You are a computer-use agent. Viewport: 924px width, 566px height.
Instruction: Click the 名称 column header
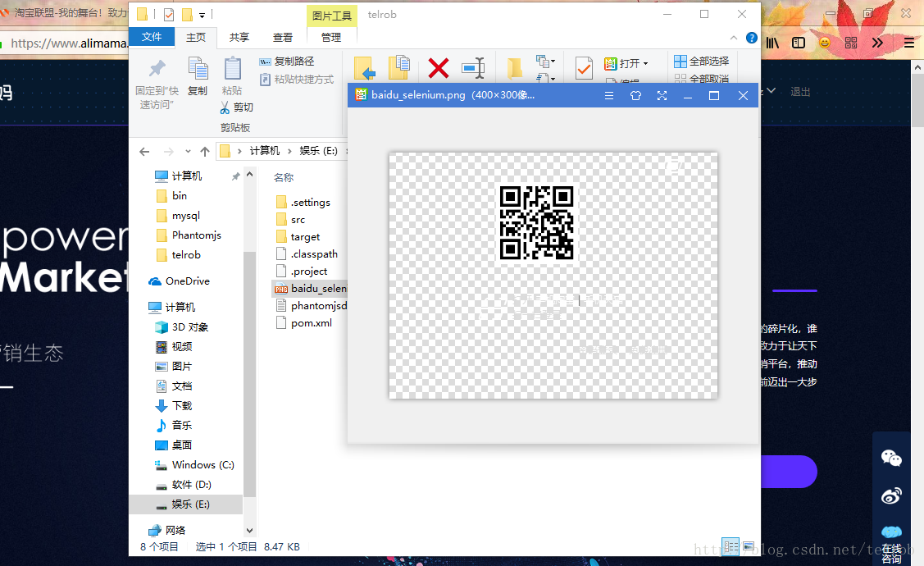[284, 177]
